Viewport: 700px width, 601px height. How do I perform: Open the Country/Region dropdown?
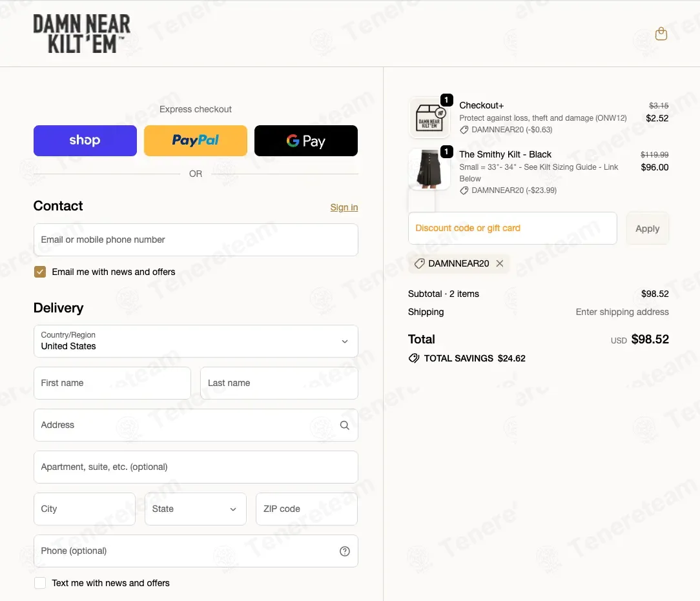196,341
